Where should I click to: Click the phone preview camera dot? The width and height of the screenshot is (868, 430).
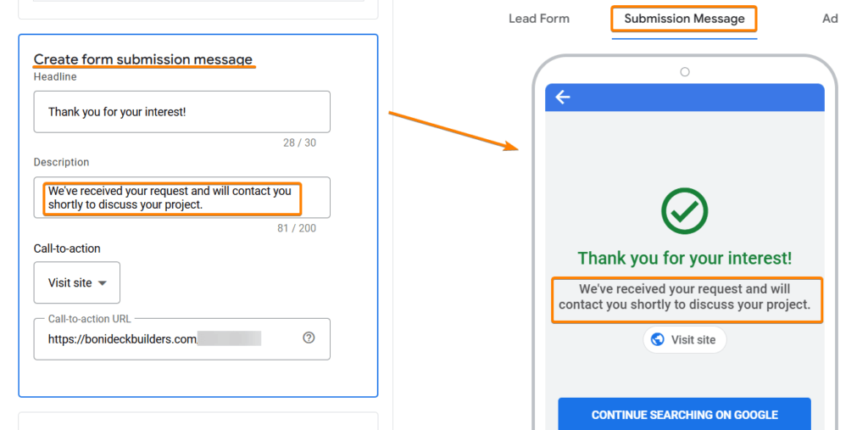(x=685, y=71)
